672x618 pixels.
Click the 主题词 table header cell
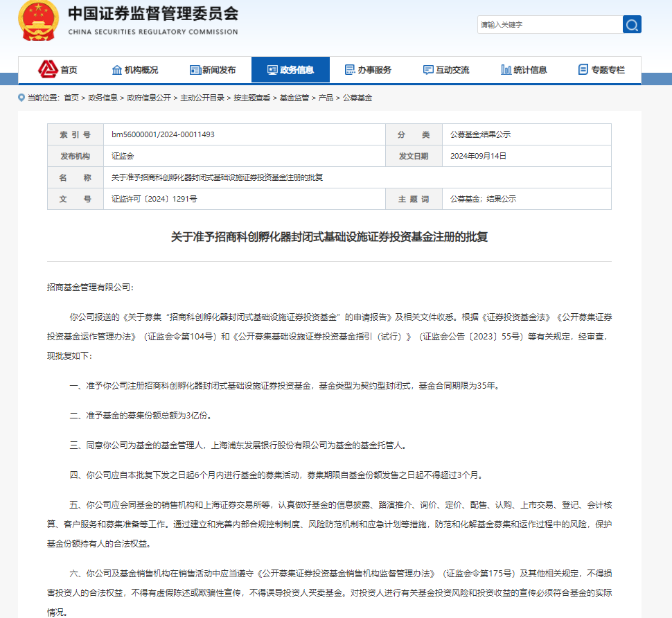tap(414, 199)
